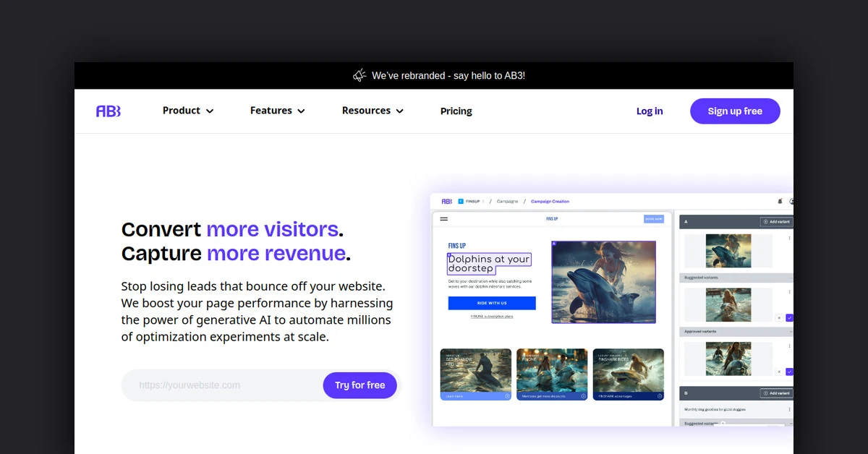Open Campaigns breadcrumb in the mockup
The width and height of the screenshot is (868, 454).
507,202
